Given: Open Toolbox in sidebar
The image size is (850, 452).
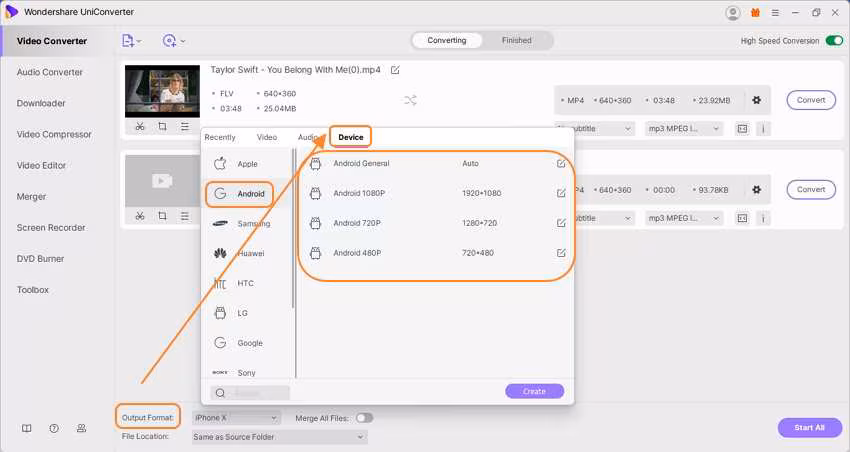Looking at the screenshot, I should [33, 289].
